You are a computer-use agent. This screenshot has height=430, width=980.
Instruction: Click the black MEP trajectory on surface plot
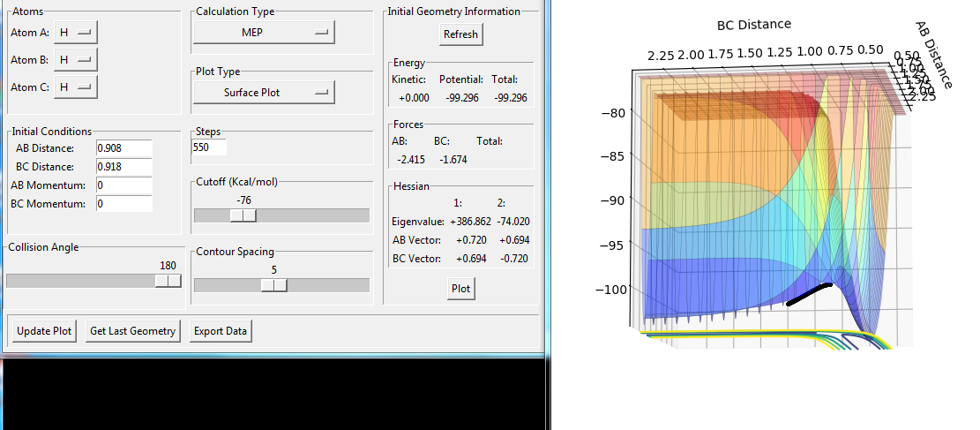[x=810, y=294]
